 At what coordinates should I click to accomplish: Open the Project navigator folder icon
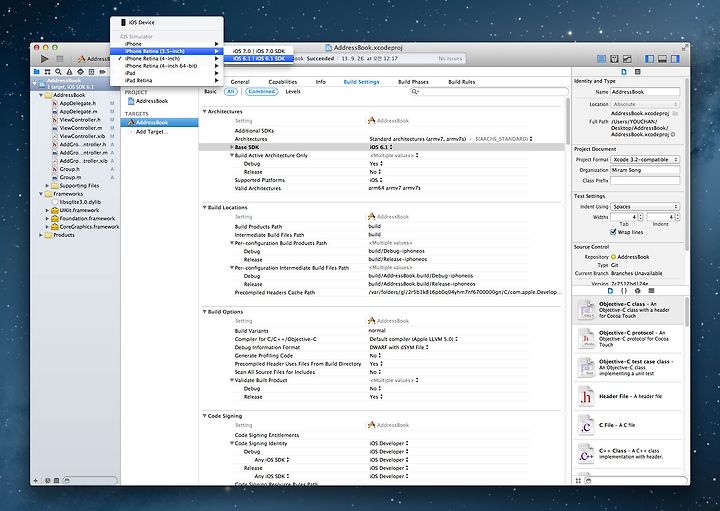click(36, 72)
